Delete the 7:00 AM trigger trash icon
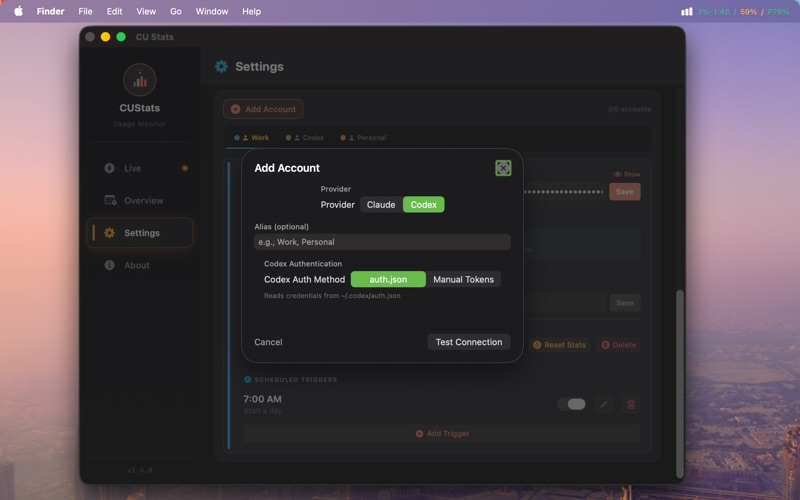Image resolution: width=800 pixels, height=500 pixels. [x=631, y=405]
